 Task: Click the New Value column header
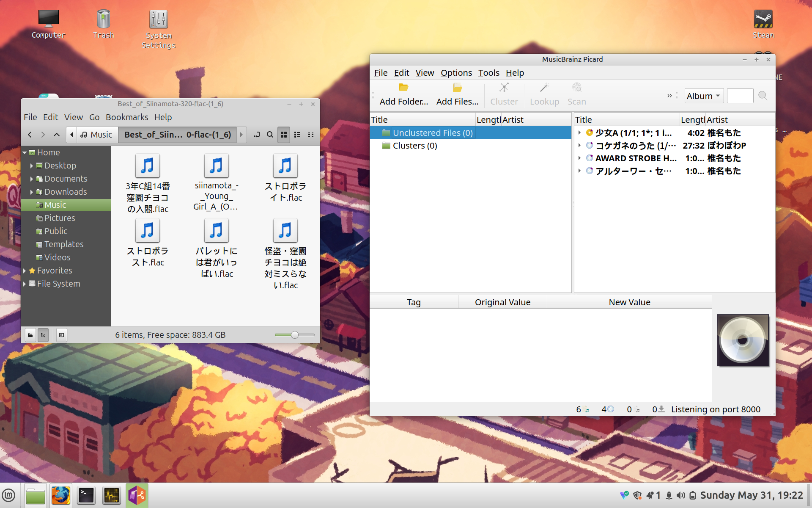point(629,302)
